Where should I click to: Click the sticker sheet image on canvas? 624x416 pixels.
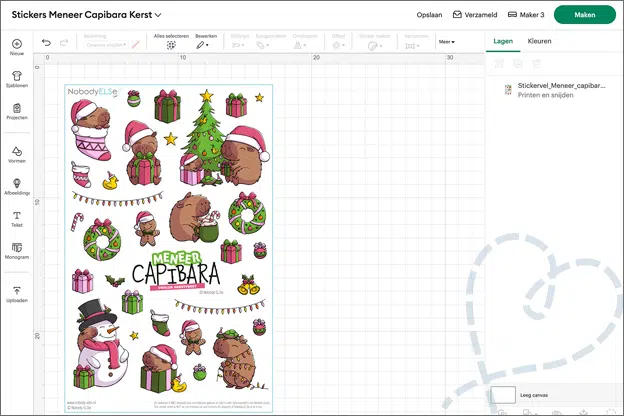[x=169, y=248]
